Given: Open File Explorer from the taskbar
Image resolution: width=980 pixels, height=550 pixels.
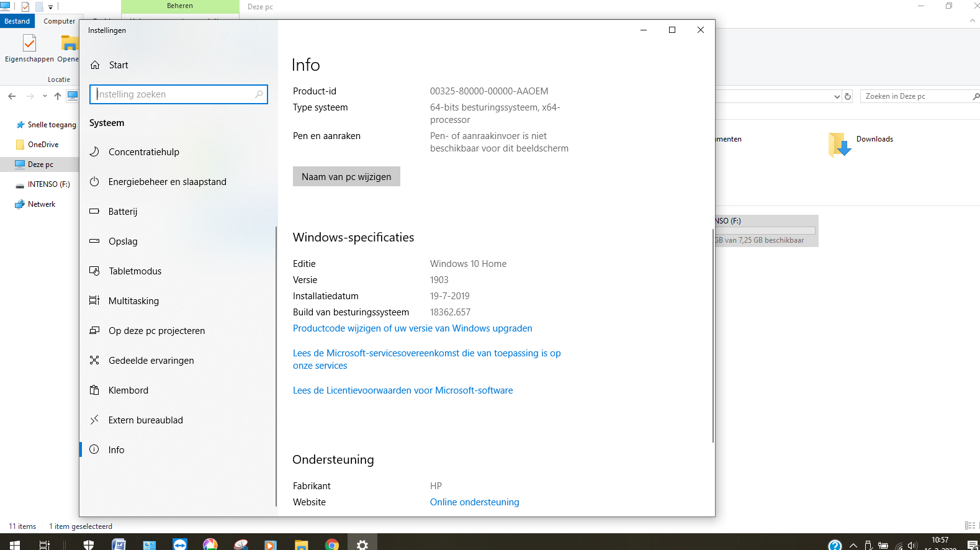Looking at the screenshot, I should [302, 544].
